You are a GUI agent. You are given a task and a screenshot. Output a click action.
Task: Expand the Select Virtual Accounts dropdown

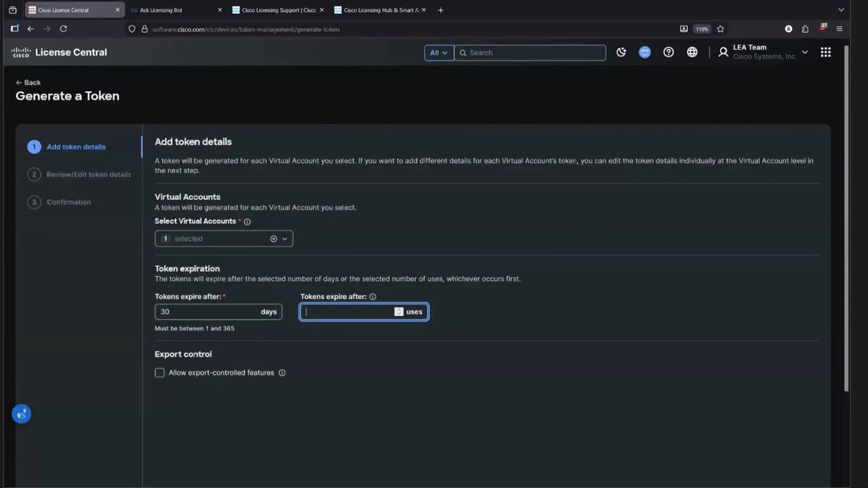pyautogui.click(x=285, y=239)
